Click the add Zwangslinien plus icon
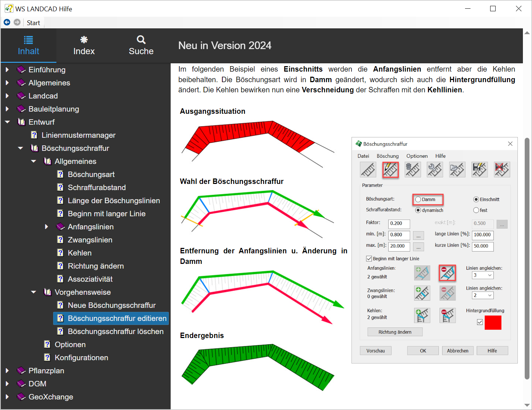The width and height of the screenshot is (532, 410). 422,293
